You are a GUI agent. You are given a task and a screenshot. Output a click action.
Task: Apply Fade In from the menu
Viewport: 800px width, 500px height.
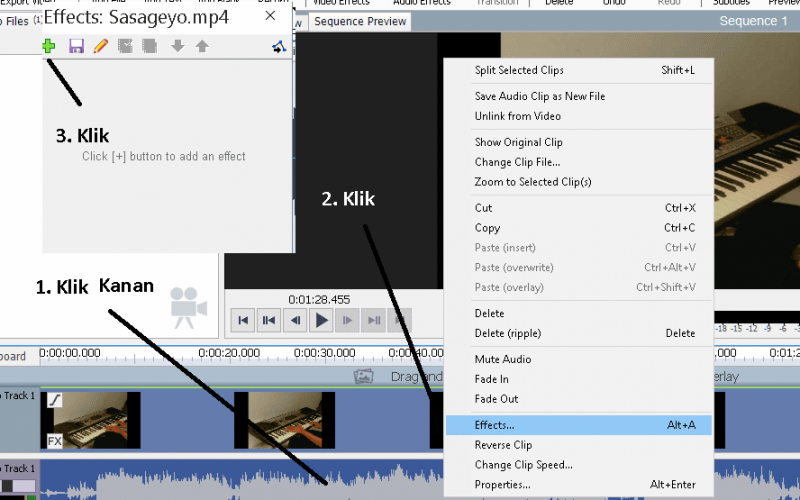[x=579, y=379]
